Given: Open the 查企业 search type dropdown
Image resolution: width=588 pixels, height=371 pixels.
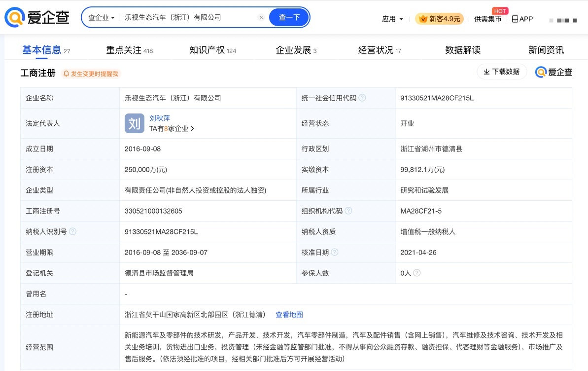Looking at the screenshot, I should coord(101,18).
